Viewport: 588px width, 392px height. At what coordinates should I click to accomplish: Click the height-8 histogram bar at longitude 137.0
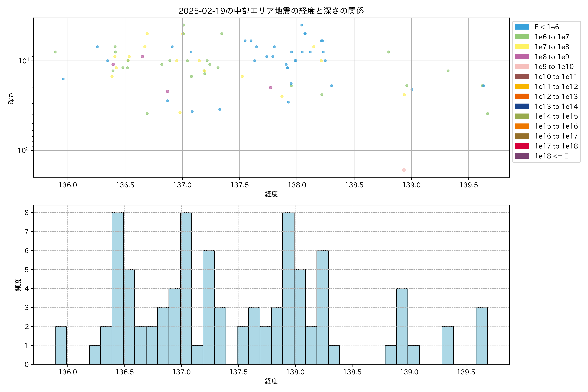point(186,288)
